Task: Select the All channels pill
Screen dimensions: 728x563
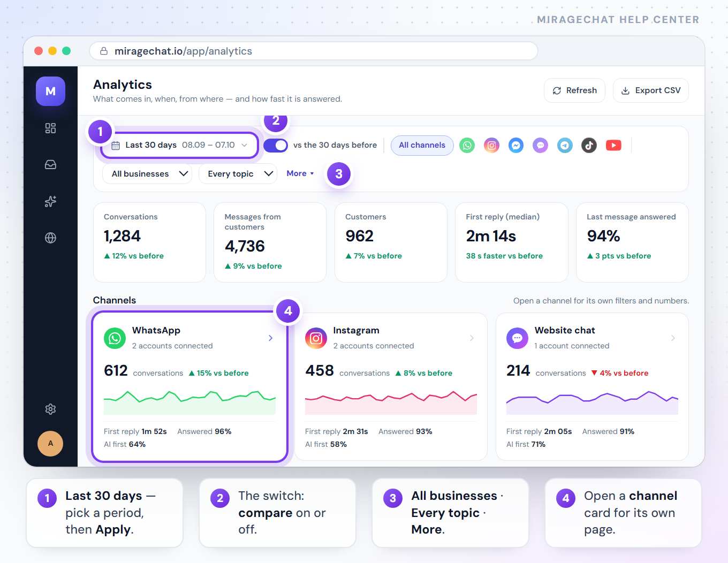Action: (422, 145)
